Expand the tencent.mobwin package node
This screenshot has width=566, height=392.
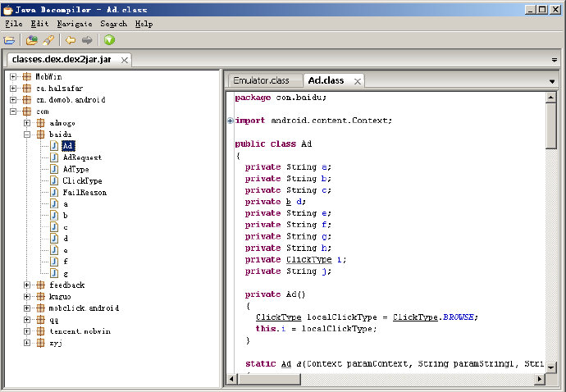point(27,331)
